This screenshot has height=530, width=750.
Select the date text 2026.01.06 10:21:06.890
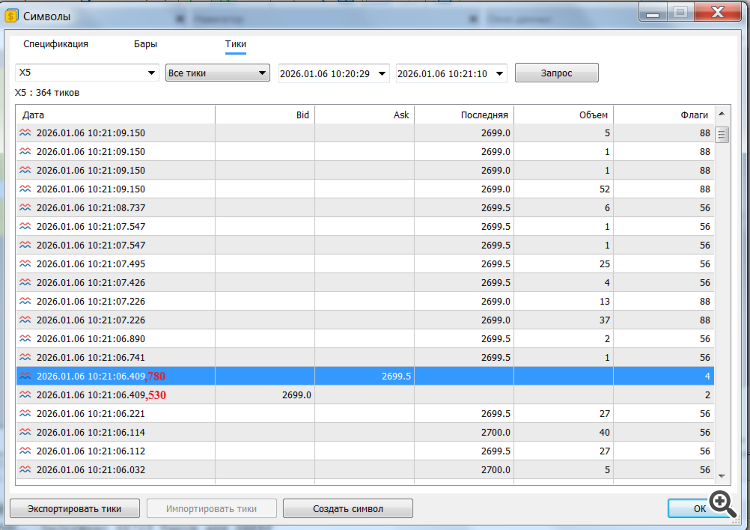pyautogui.click(x=91, y=339)
